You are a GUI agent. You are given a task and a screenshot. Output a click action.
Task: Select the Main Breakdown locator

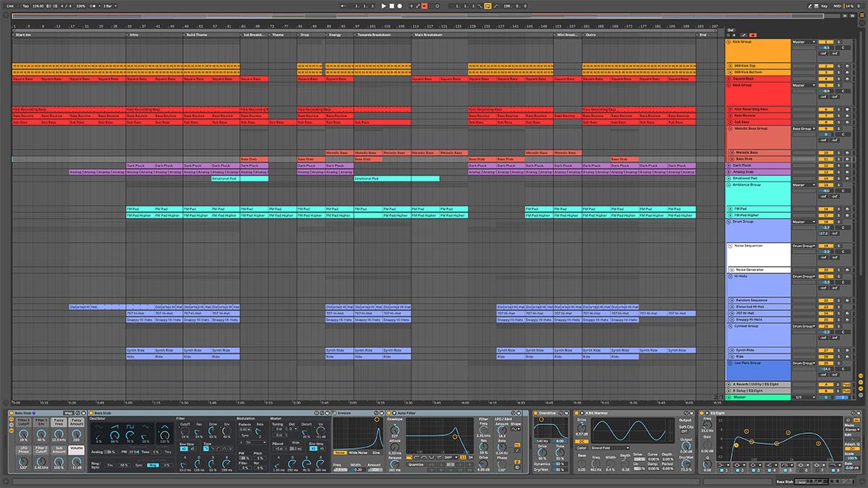428,35
